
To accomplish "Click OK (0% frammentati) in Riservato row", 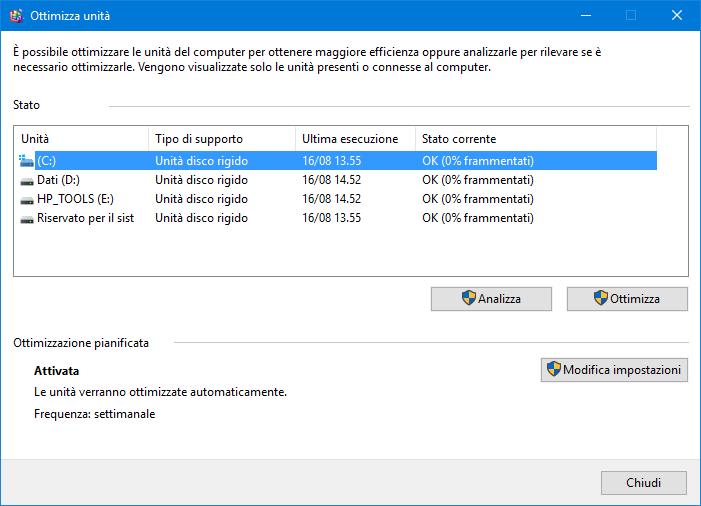I will point(478,218).
